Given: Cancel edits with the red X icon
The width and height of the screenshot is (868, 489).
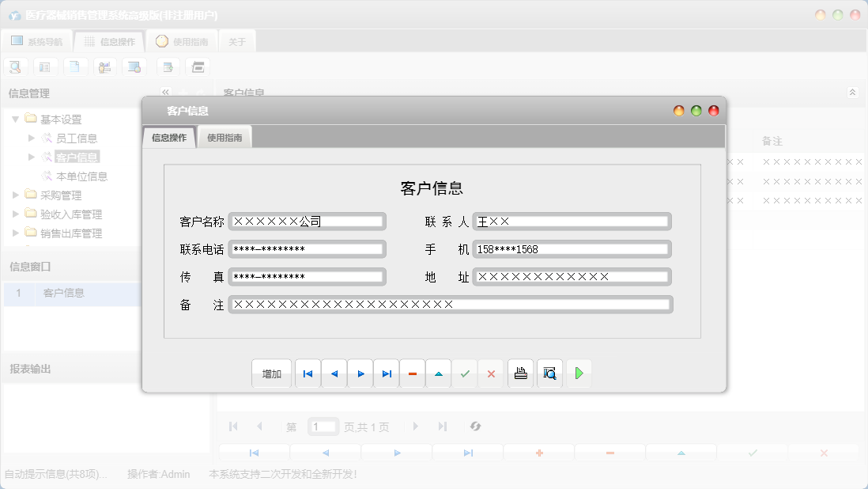Looking at the screenshot, I should (491, 373).
